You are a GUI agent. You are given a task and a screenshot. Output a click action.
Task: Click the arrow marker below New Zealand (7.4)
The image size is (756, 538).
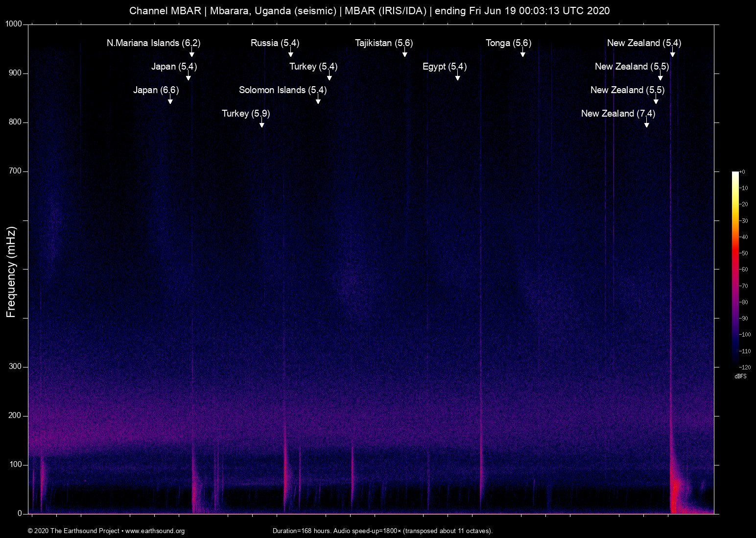(647, 124)
